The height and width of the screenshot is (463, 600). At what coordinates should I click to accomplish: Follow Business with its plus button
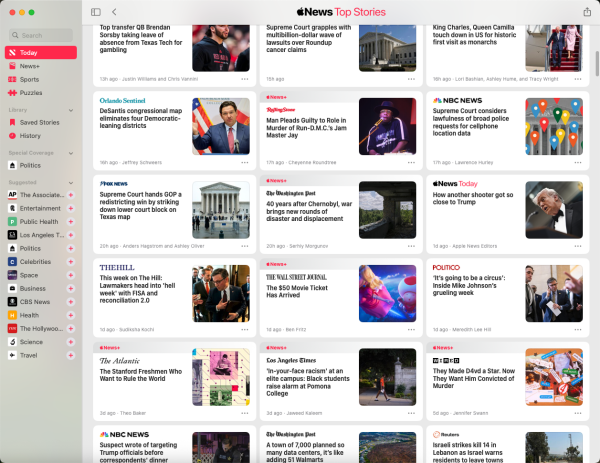(x=71, y=289)
